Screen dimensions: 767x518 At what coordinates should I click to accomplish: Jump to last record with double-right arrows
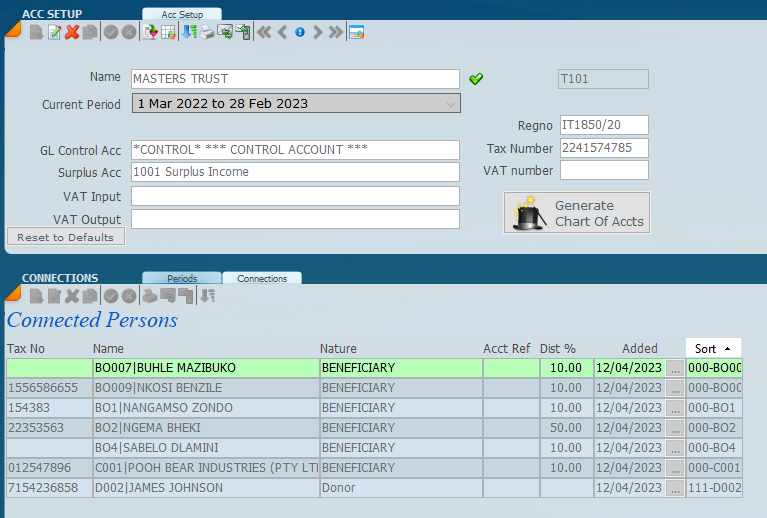pos(336,32)
